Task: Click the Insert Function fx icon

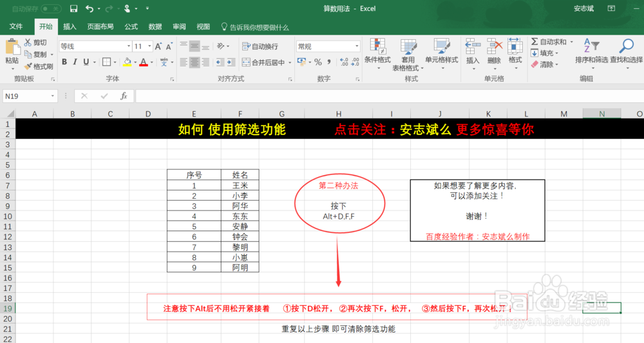Action: pos(124,96)
